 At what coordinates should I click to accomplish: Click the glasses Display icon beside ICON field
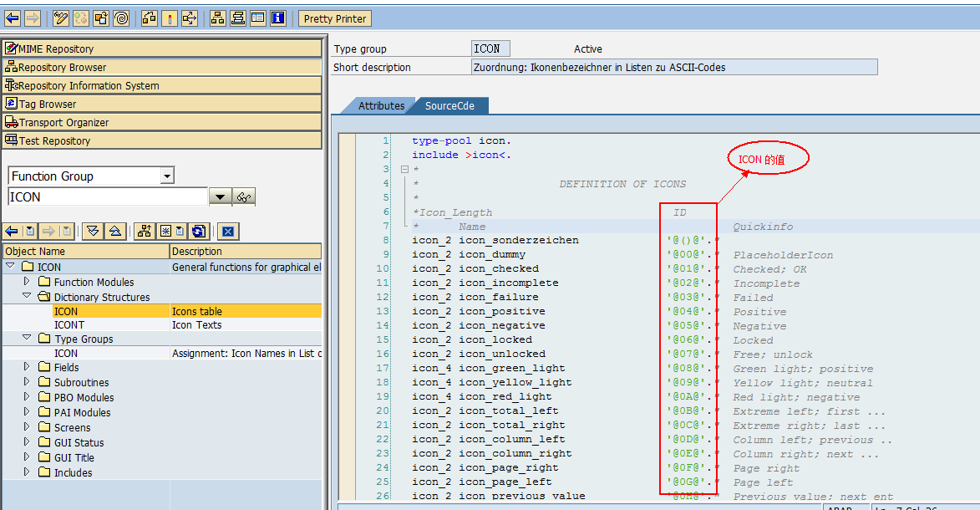tap(244, 197)
